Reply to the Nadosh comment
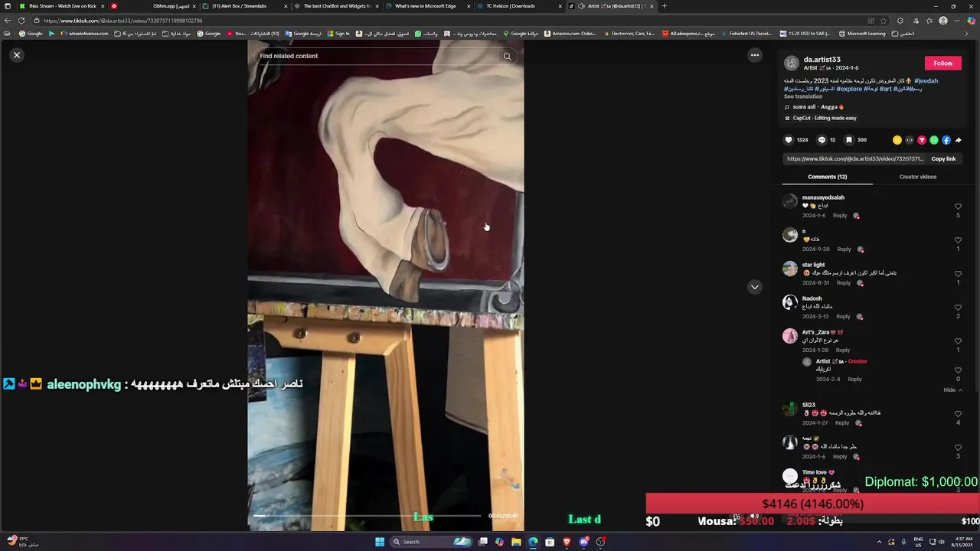This screenshot has height=551, width=980. click(x=843, y=317)
